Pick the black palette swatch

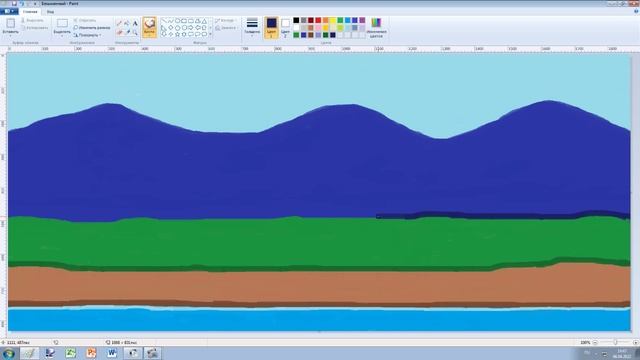(x=296, y=20)
